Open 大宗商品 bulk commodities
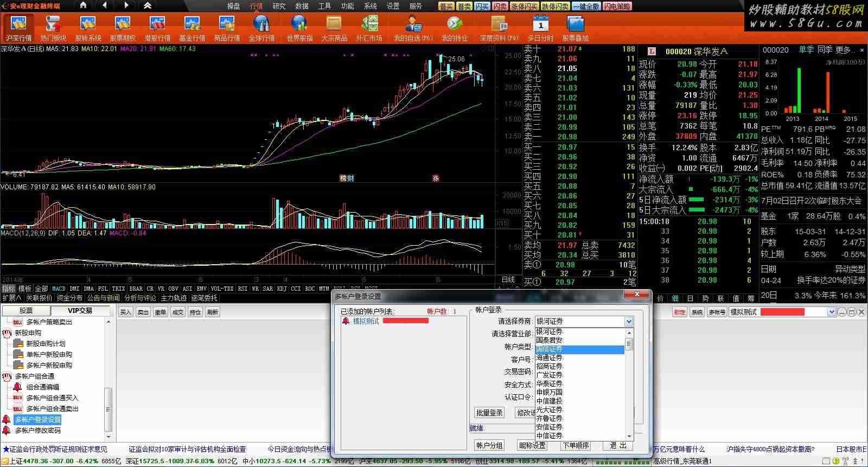The height and width of the screenshot is (467, 868). [334, 28]
